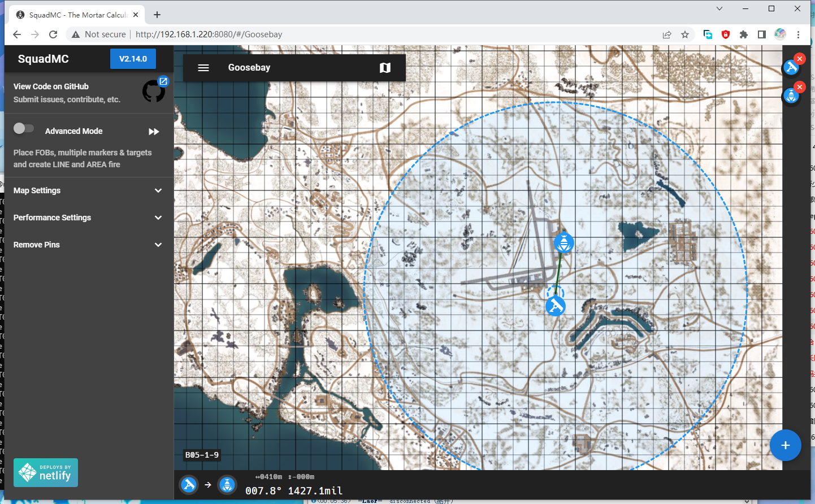The height and width of the screenshot is (504, 815).
Task: Select the target icon in the bottom bar
Action: (x=227, y=485)
